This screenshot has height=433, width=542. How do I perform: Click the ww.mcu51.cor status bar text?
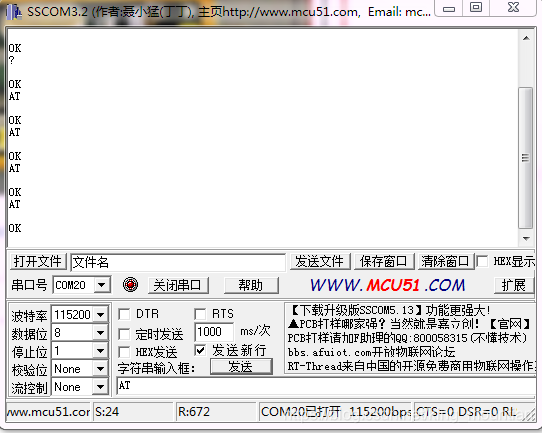pos(48,412)
